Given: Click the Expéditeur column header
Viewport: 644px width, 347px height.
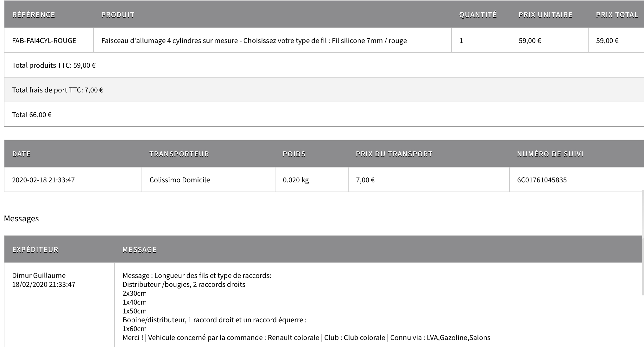Looking at the screenshot, I should click(x=35, y=249).
